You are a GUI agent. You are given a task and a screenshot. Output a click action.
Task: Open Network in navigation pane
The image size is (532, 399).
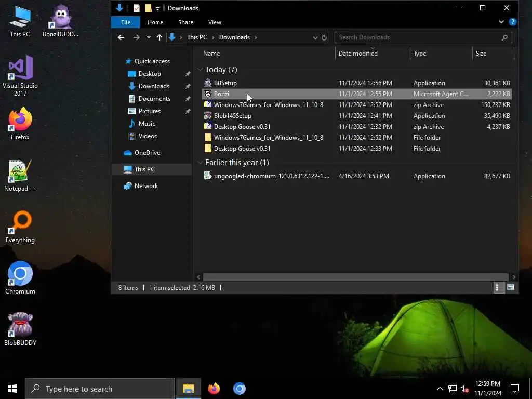coord(146,186)
